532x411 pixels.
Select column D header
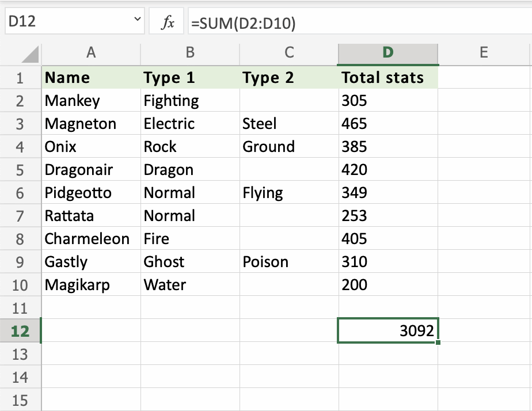(x=388, y=53)
